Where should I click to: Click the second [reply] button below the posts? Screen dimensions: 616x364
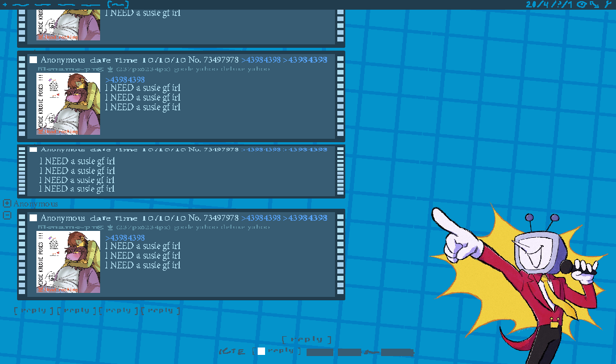[x=76, y=311]
